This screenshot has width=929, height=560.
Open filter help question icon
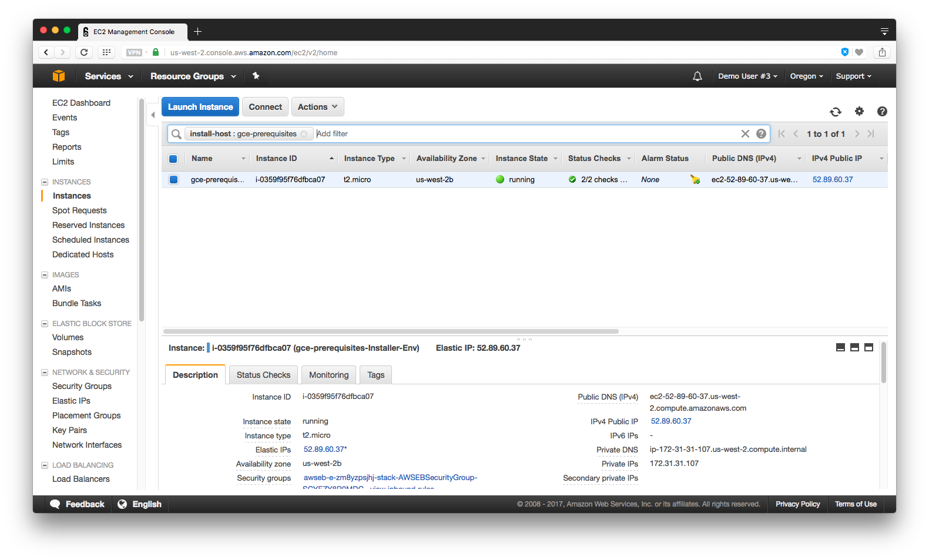(761, 133)
